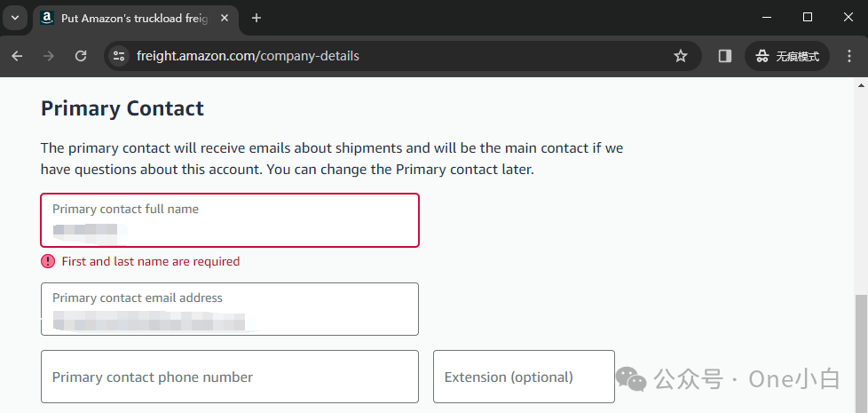
Task: Bookmark this page with the star
Action: point(681,56)
